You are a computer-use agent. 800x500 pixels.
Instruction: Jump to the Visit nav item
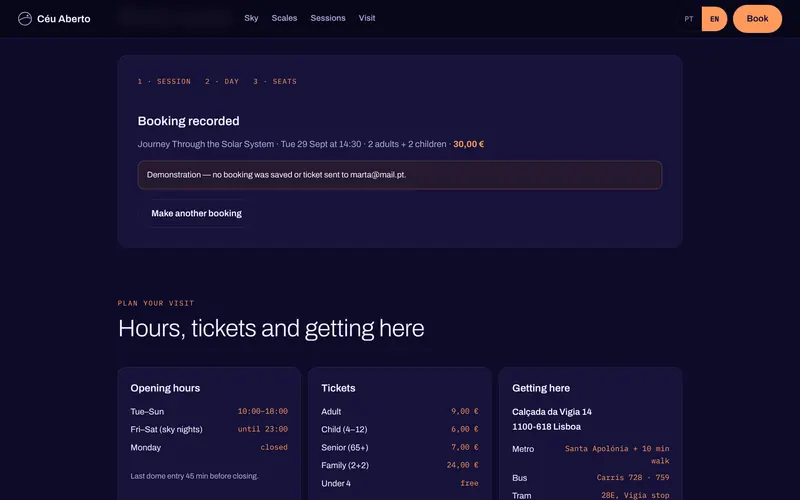367,18
